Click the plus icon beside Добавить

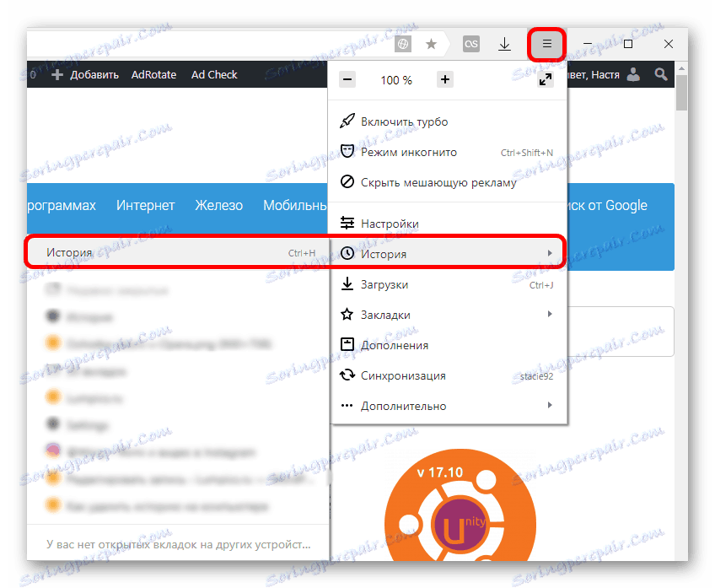[x=57, y=75]
